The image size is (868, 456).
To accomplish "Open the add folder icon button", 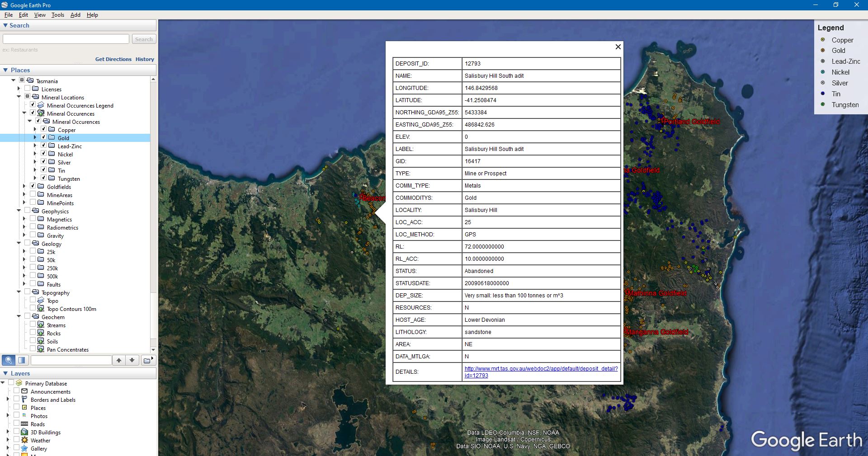I will coord(148,360).
